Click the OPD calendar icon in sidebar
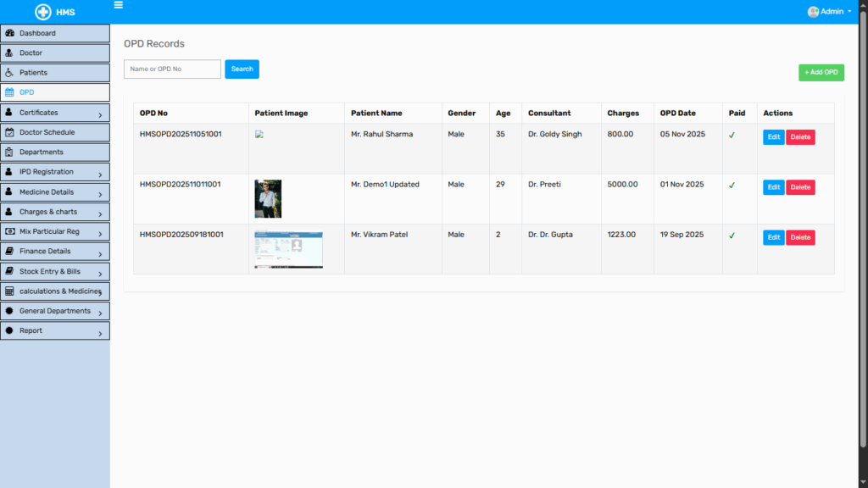The width and height of the screenshot is (868, 488). point(10,92)
